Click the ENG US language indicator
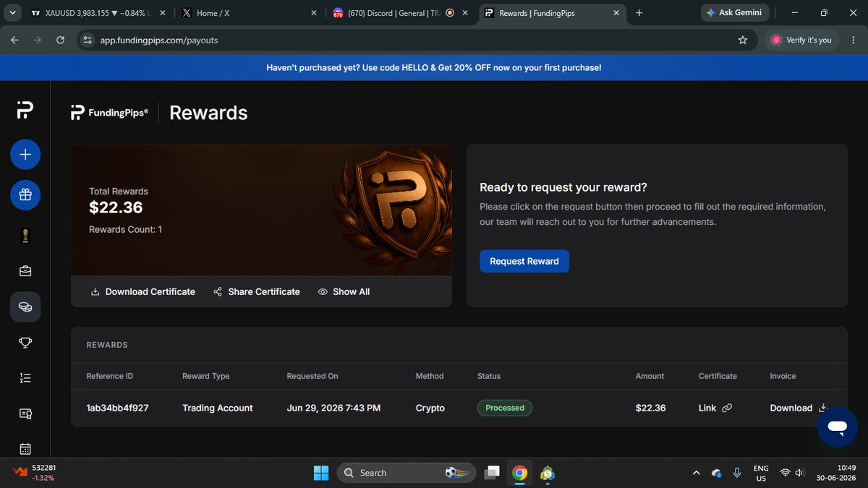 point(761,473)
